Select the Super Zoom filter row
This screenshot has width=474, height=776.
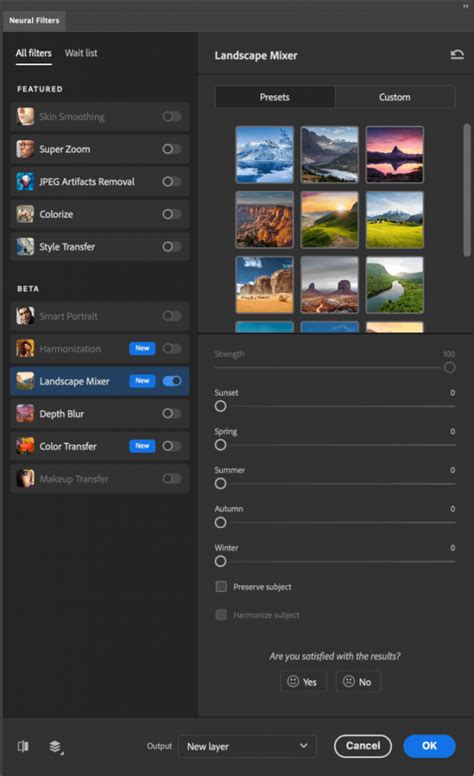tap(99, 149)
